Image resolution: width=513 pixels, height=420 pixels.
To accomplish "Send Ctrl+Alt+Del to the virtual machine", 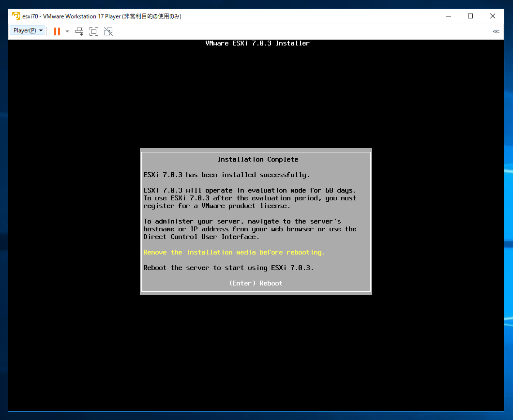I will pos(79,31).
